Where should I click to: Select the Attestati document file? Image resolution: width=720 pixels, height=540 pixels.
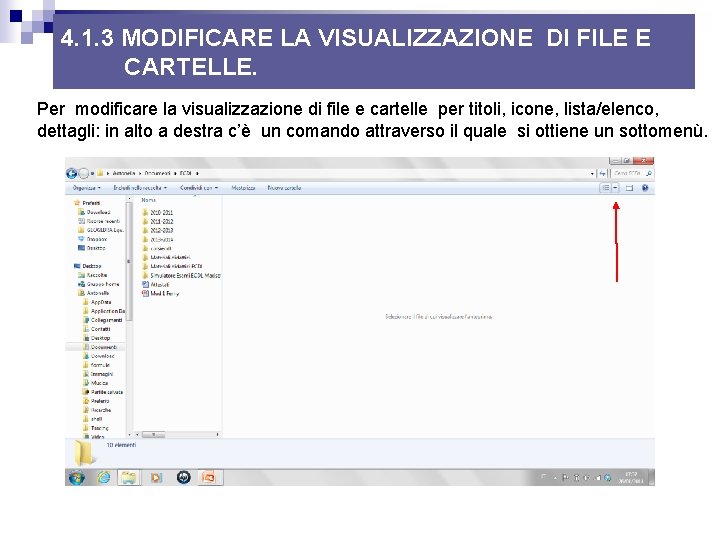pyautogui.click(x=155, y=285)
